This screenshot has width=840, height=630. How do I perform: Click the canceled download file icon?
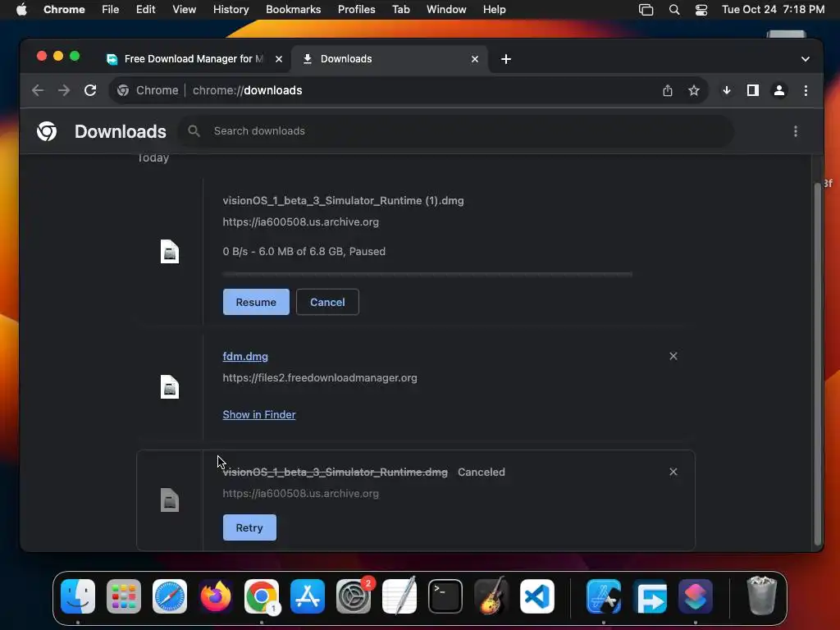(170, 500)
